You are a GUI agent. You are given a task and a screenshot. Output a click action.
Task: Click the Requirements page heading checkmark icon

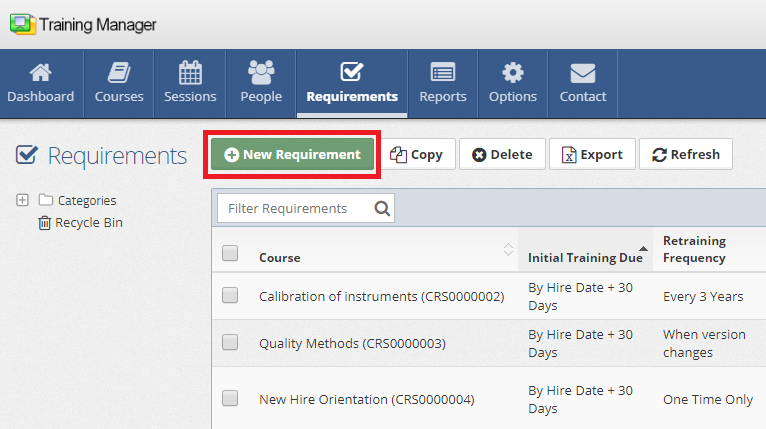pyautogui.click(x=27, y=154)
